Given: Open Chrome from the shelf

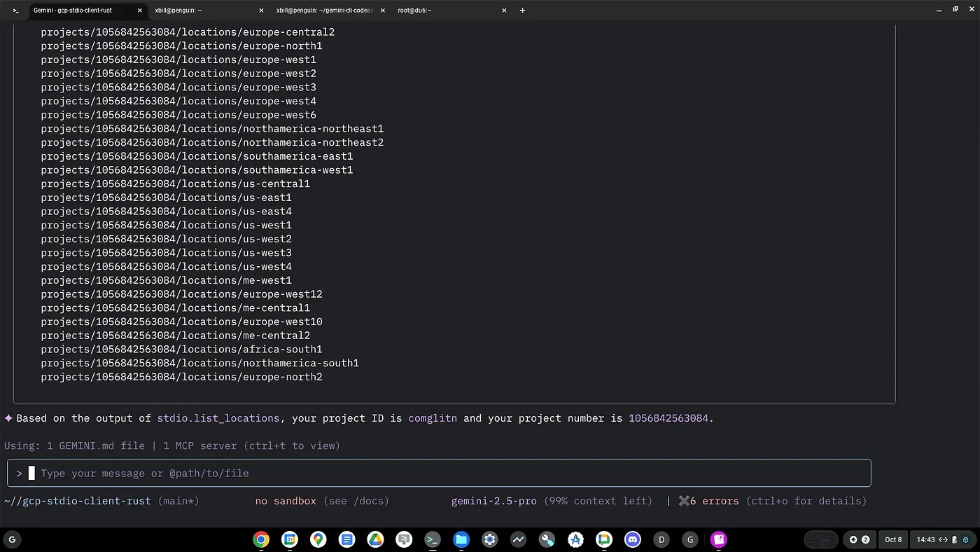Looking at the screenshot, I should point(261,539).
